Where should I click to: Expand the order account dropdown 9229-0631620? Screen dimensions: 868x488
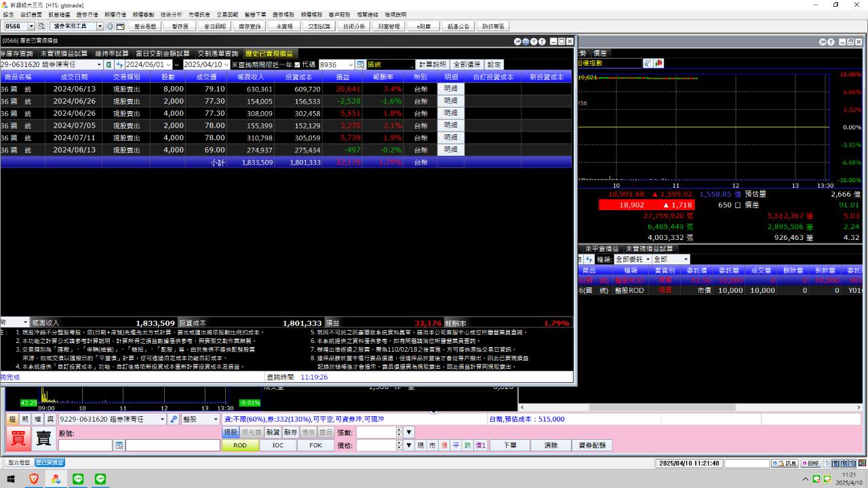pyautogui.click(x=162, y=420)
